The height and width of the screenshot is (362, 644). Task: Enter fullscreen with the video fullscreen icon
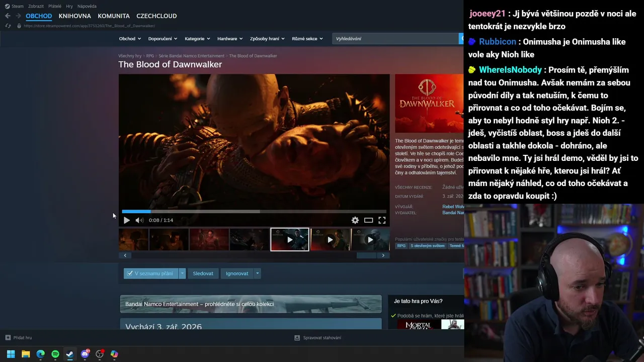(x=382, y=220)
